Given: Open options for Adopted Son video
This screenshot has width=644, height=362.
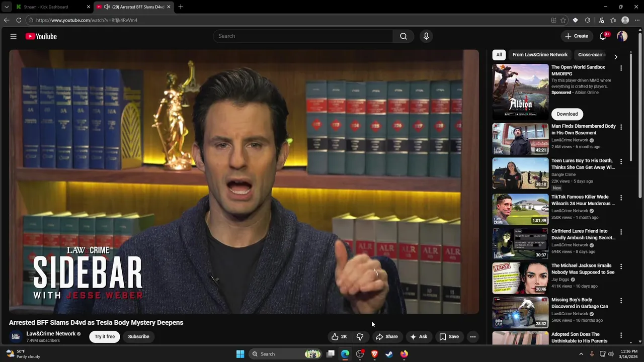Looking at the screenshot, I should pos(621,335).
